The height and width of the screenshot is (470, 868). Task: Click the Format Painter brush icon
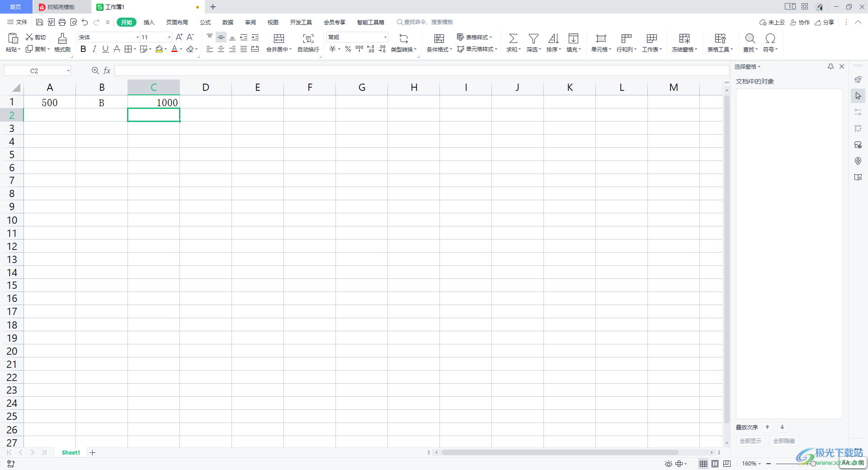click(x=62, y=38)
